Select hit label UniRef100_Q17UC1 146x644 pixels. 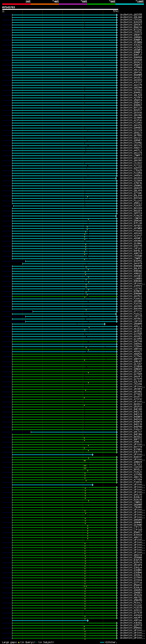click(x=131, y=464)
